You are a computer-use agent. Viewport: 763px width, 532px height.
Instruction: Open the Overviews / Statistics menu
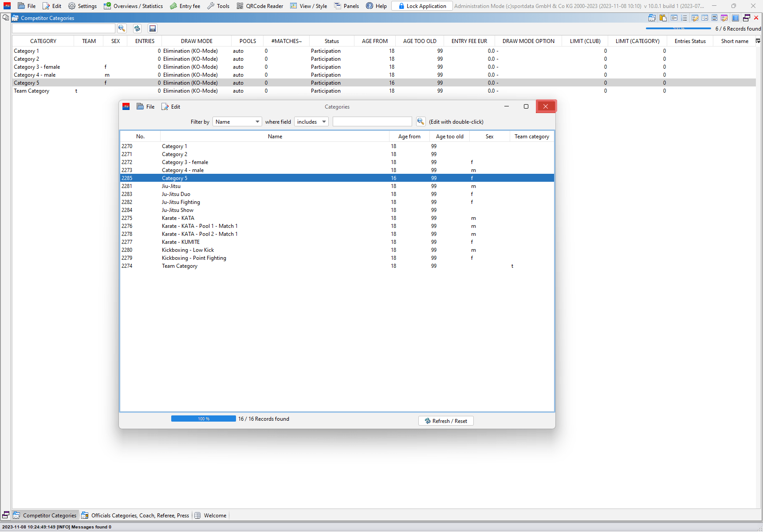[x=133, y=6]
